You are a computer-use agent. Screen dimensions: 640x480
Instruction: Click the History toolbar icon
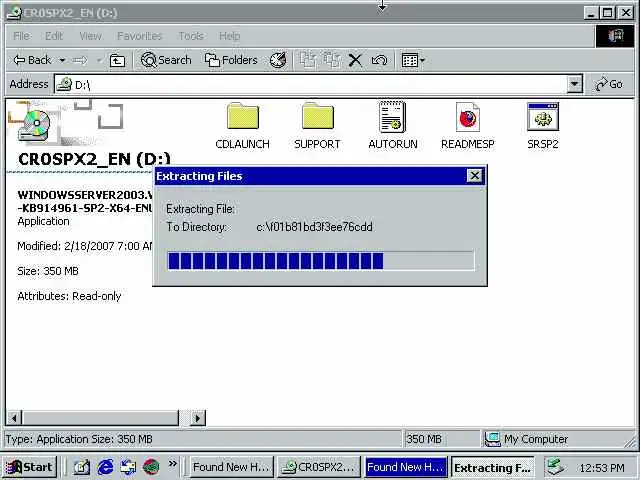coord(278,60)
